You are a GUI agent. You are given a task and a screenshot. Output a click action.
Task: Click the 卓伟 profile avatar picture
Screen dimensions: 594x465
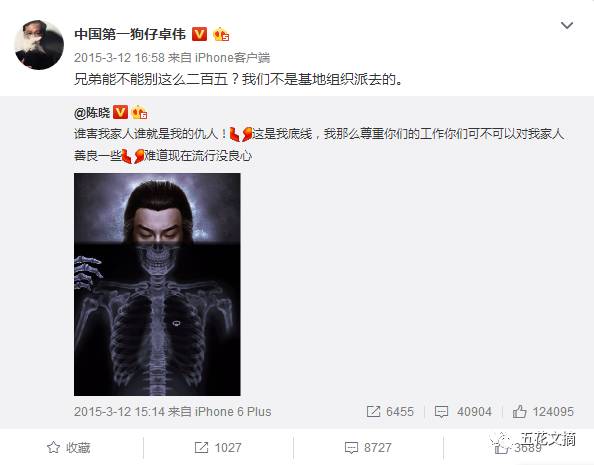[x=39, y=45]
